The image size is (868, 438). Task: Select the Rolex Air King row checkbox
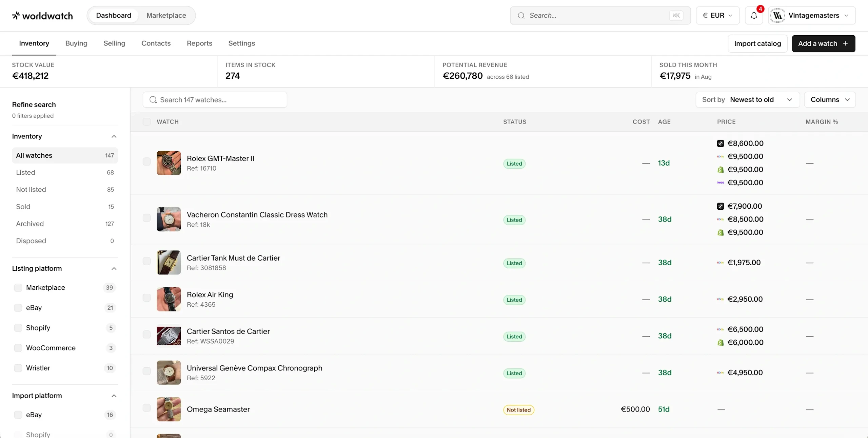point(146,298)
